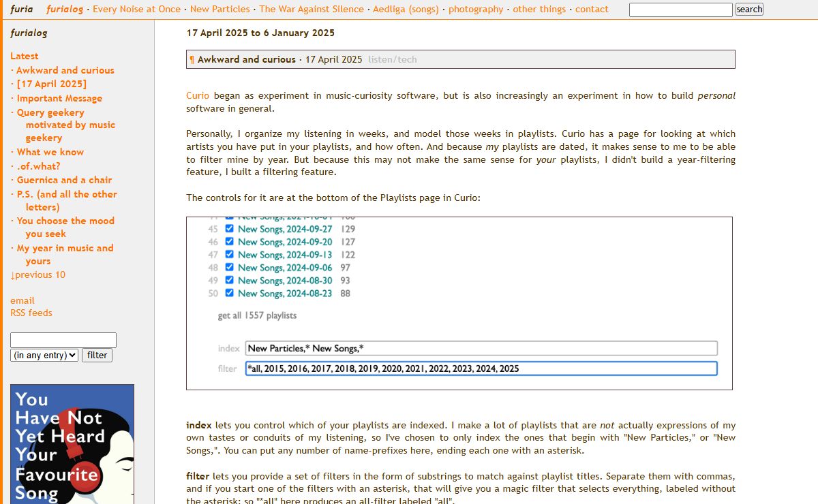Open furialog in the top navigation bar
Image resolution: width=818 pixels, height=504 pixels.
(x=65, y=10)
